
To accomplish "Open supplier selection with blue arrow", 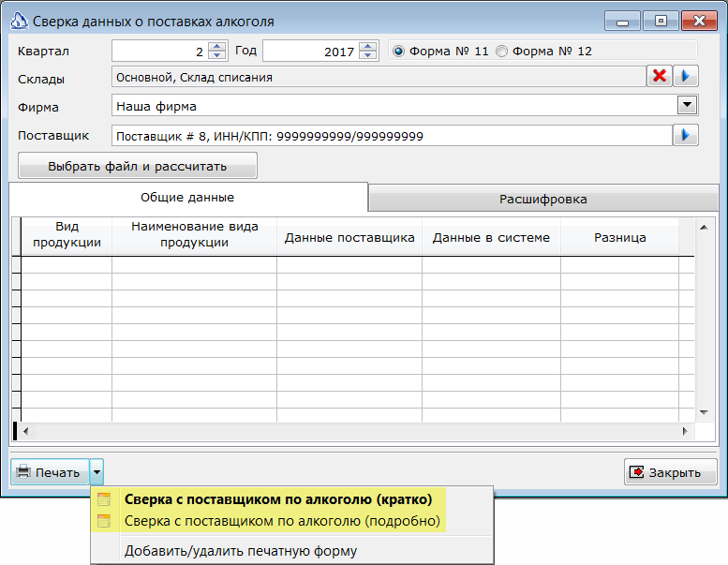I will click(686, 136).
